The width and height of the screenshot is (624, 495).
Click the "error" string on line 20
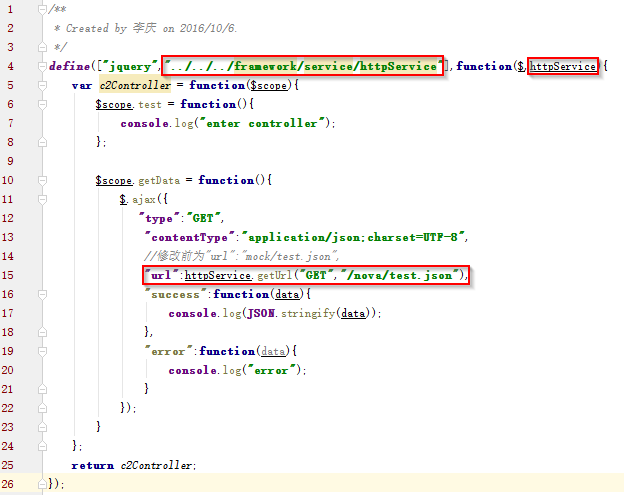point(271,370)
